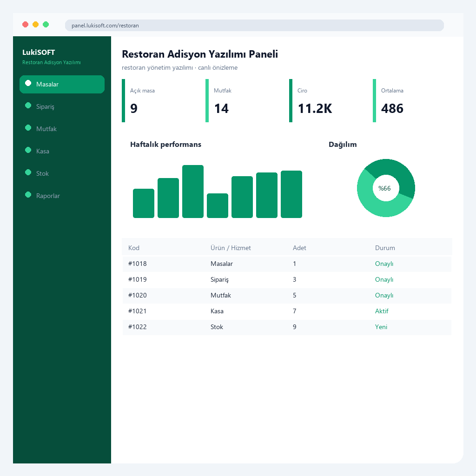Screen dimensions: 476x476
Task: Click the Onaylı status of row #1019
Action: click(x=384, y=279)
